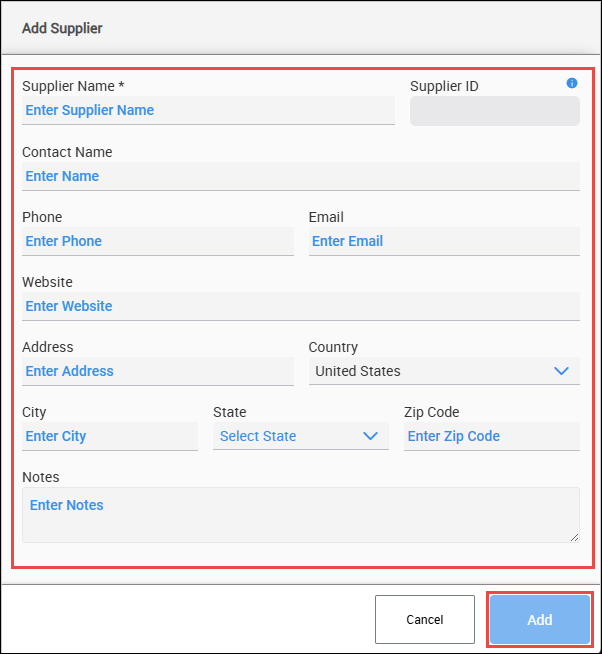Click inside the Enter Notes text area
602x654 pixels.
[300, 515]
